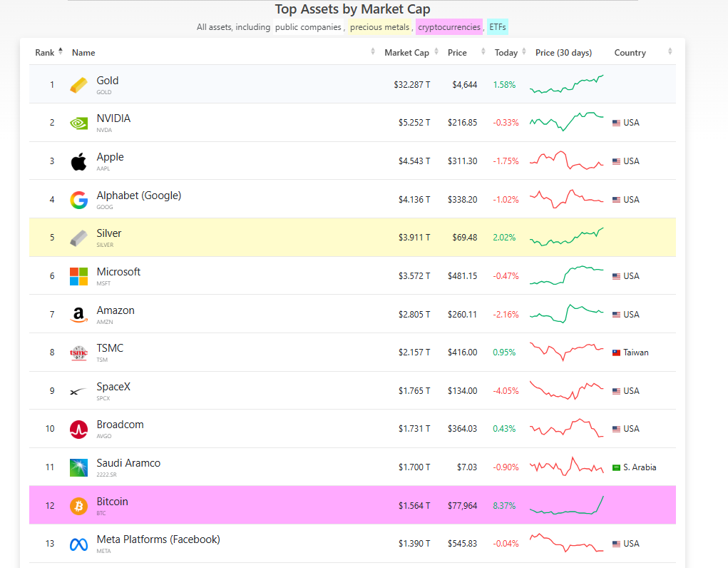Screen dimensions: 728x568
Task: Select Bitcoin price $77,964
Action: 463,506
